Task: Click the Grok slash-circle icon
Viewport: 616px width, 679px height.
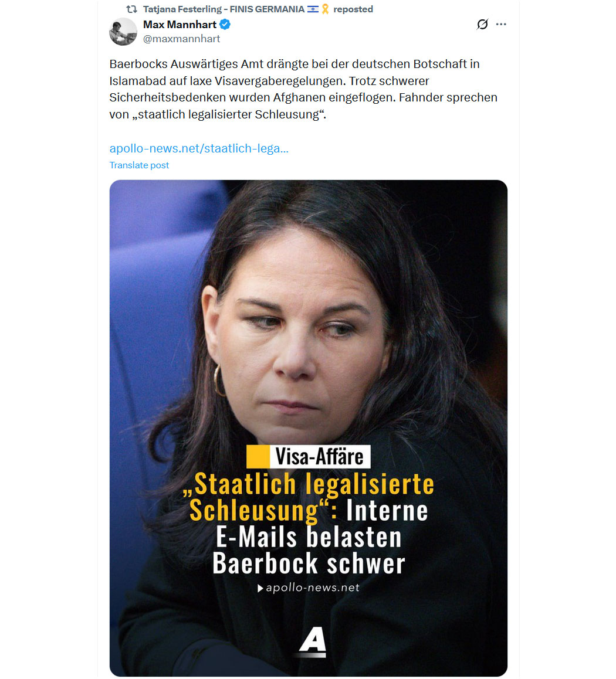Action: 482,24
